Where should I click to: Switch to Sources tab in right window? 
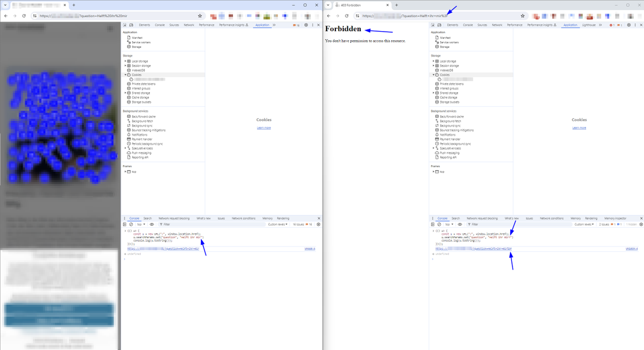pyautogui.click(x=482, y=25)
